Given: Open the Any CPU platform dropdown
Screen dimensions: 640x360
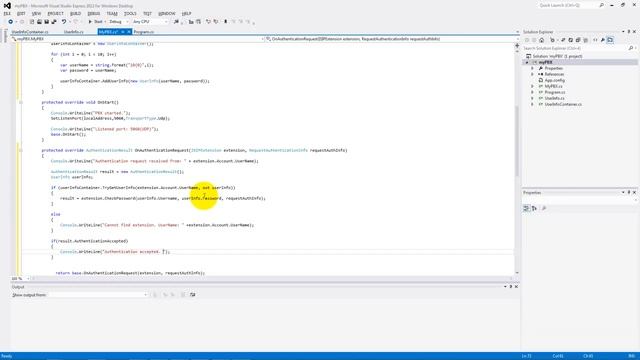Looking at the screenshot, I should pyautogui.click(x=150, y=22).
